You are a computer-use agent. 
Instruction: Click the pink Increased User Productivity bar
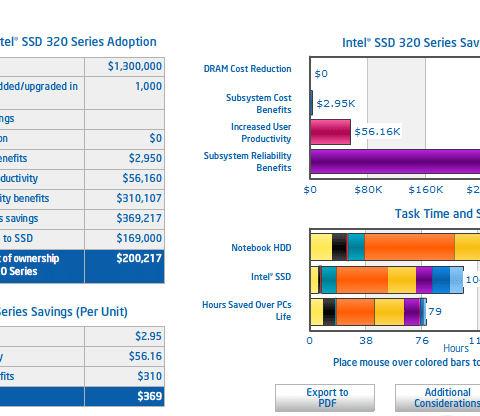(x=330, y=132)
